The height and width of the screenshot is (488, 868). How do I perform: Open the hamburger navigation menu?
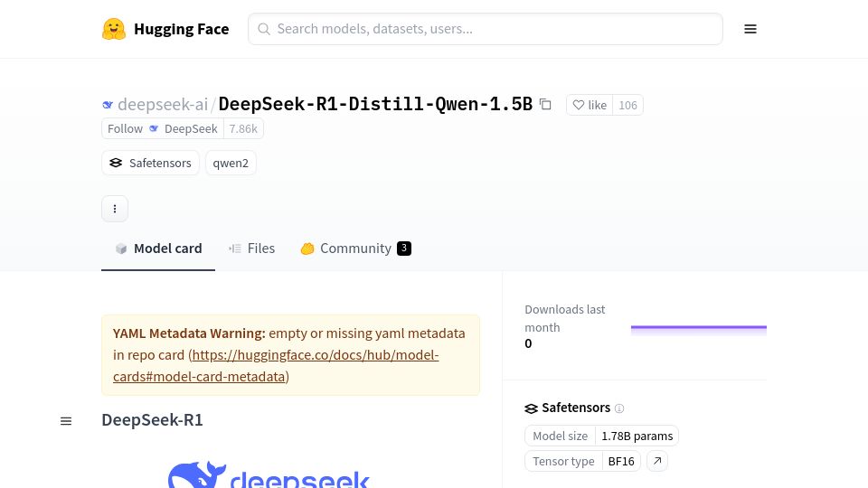coord(750,29)
